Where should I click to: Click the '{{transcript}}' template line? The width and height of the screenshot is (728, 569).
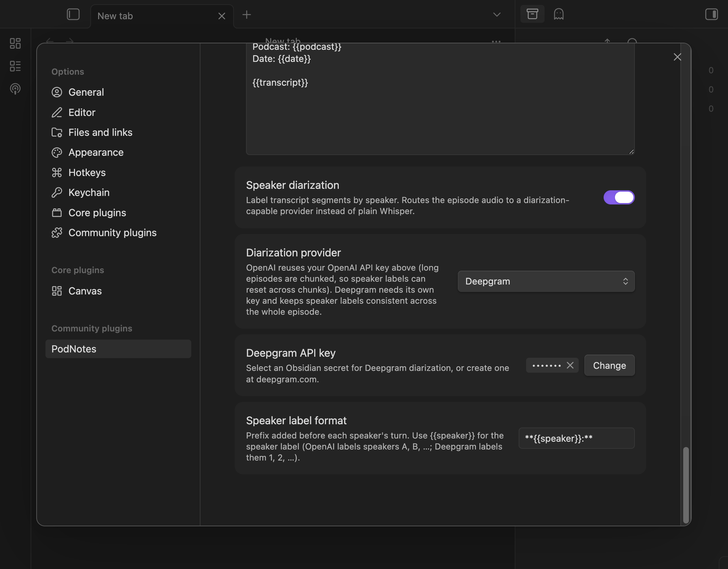(x=280, y=83)
